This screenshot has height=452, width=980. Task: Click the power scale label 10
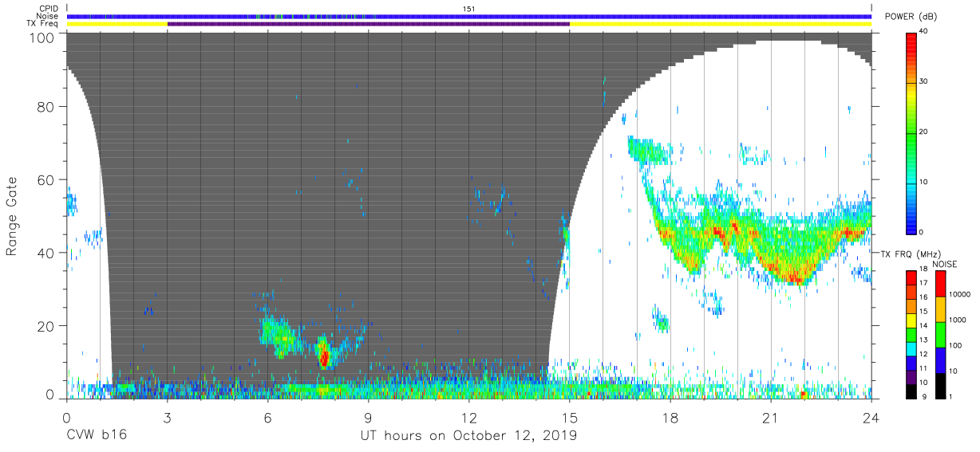925,182
